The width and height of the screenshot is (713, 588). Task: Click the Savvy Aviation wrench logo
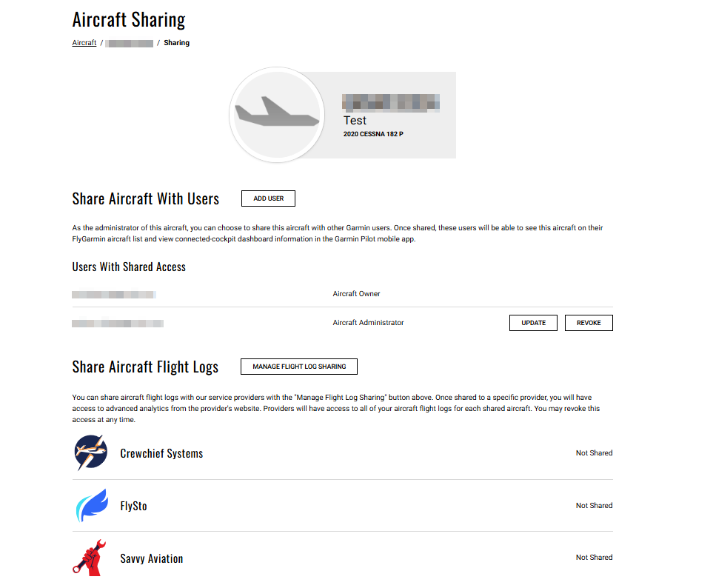(x=90, y=558)
